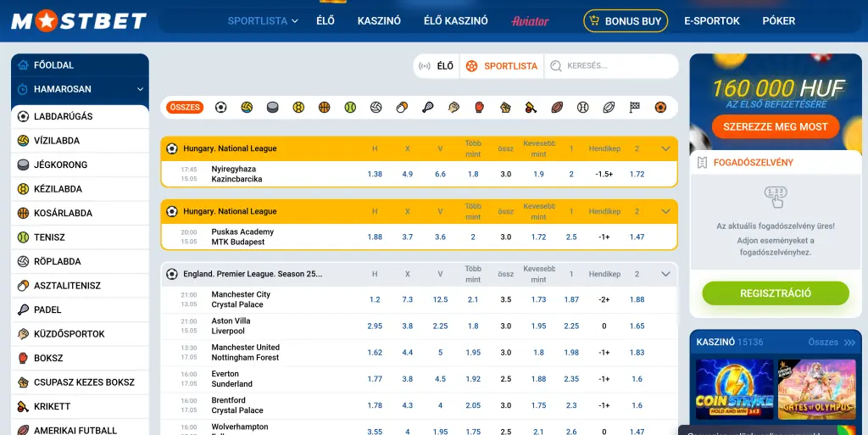
Task: Select the American football filter icon
Action: click(557, 108)
